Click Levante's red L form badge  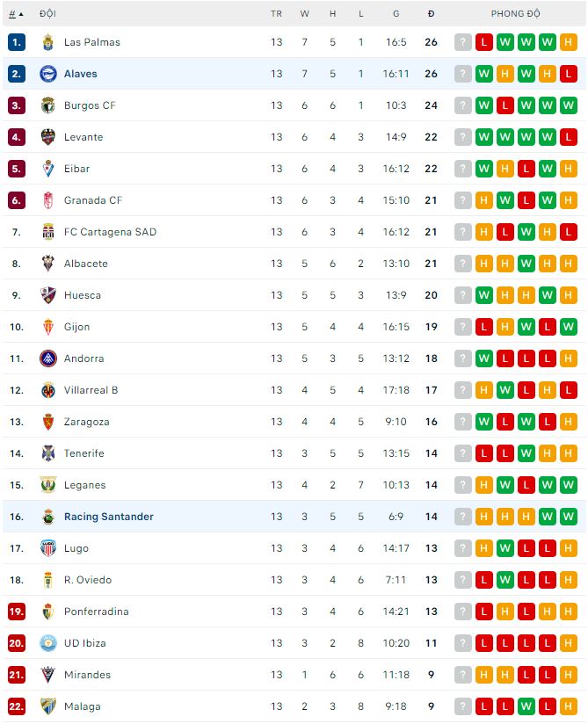pos(569,137)
